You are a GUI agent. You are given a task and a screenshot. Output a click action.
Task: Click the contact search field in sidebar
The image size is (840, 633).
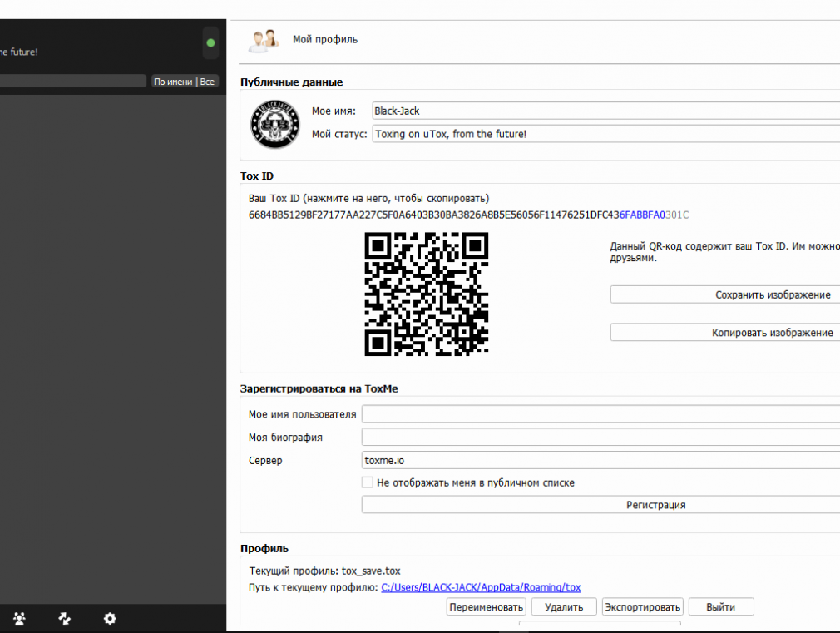click(x=73, y=81)
